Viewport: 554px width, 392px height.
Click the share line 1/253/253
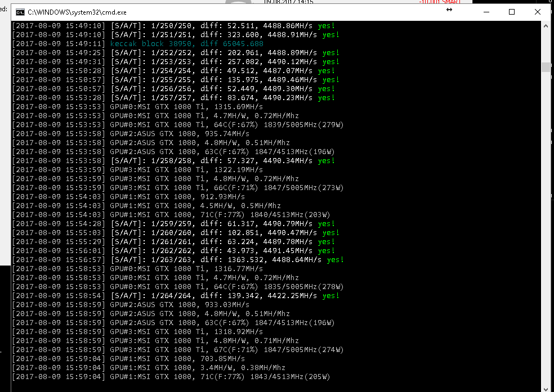click(x=176, y=62)
